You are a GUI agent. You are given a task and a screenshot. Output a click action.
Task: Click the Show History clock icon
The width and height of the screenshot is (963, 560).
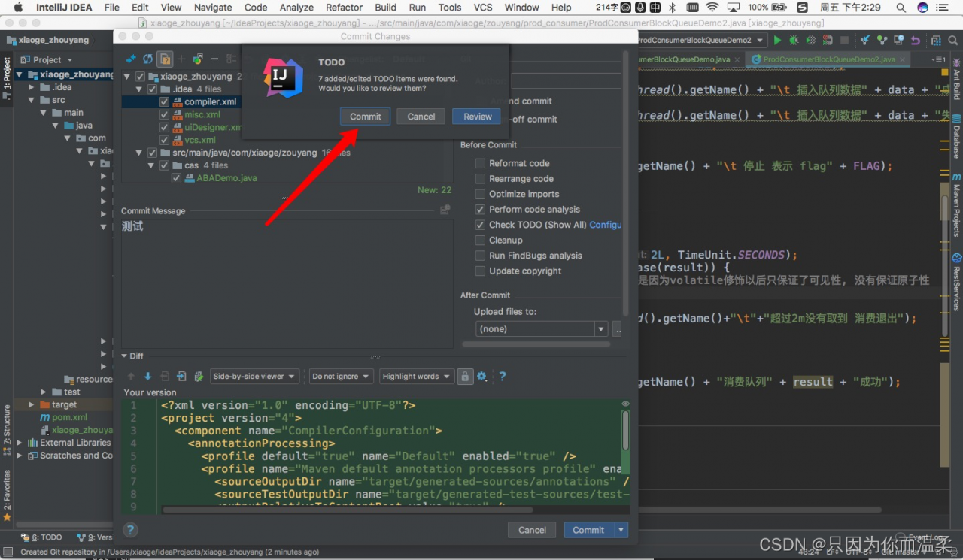point(898,40)
